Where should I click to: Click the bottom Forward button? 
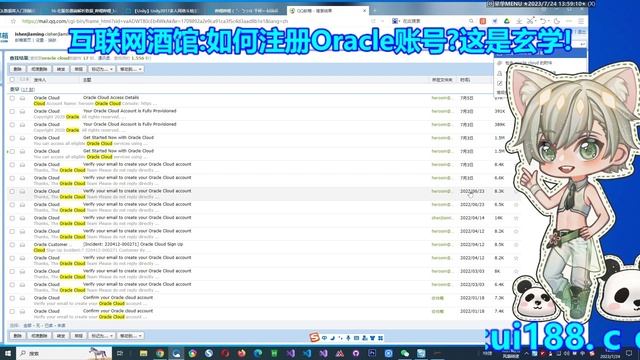[x=61, y=336]
